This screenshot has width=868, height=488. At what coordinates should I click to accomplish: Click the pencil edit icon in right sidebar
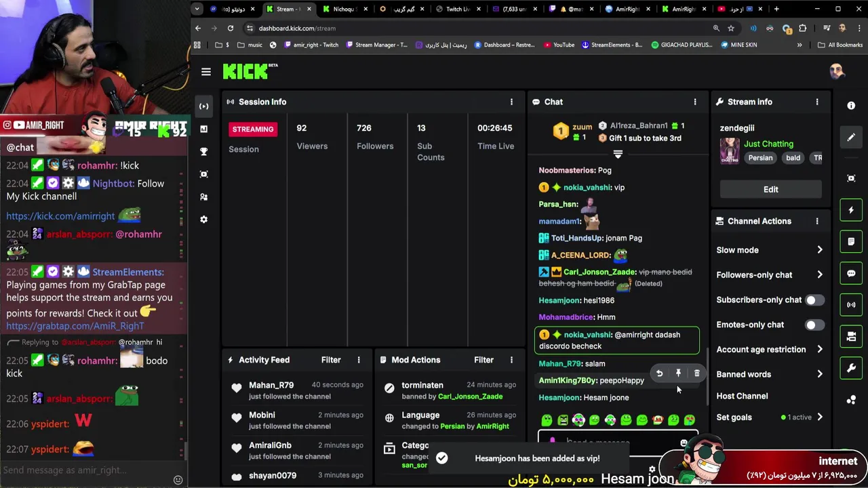click(x=851, y=138)
